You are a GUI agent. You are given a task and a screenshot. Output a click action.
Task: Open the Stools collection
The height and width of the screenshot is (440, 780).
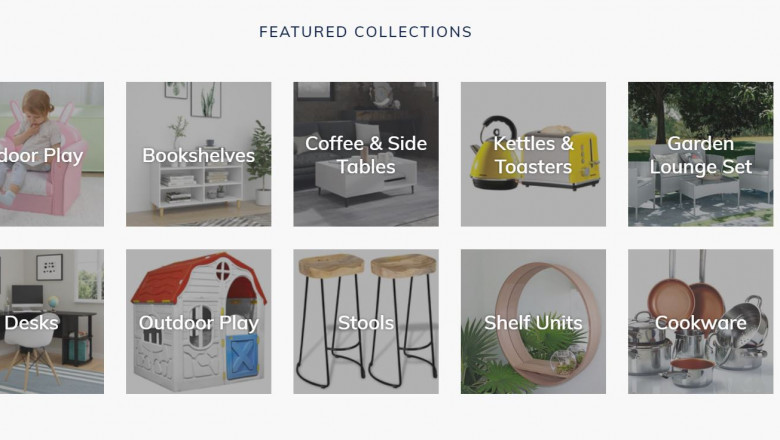coord(366,322)
